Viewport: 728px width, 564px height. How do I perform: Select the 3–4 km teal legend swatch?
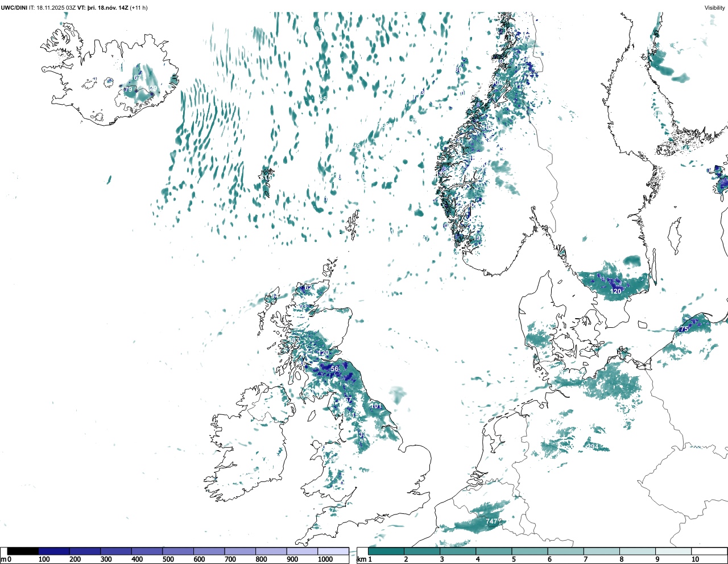click(458, 551)
